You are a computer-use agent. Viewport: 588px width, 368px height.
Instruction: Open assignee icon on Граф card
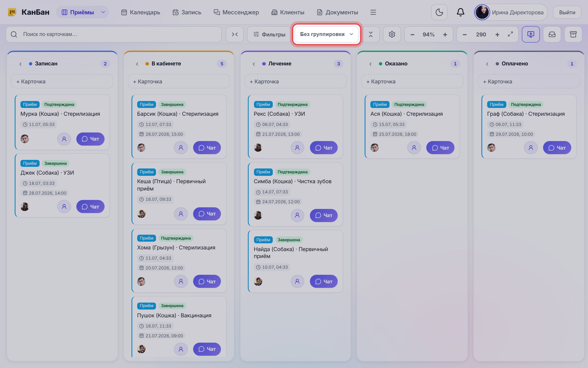pos(531,148)
